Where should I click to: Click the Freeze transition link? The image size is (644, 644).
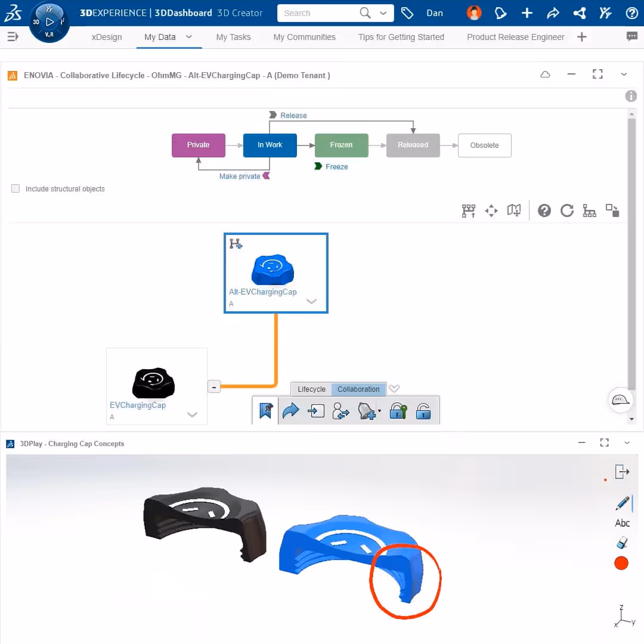click(336, 166)
